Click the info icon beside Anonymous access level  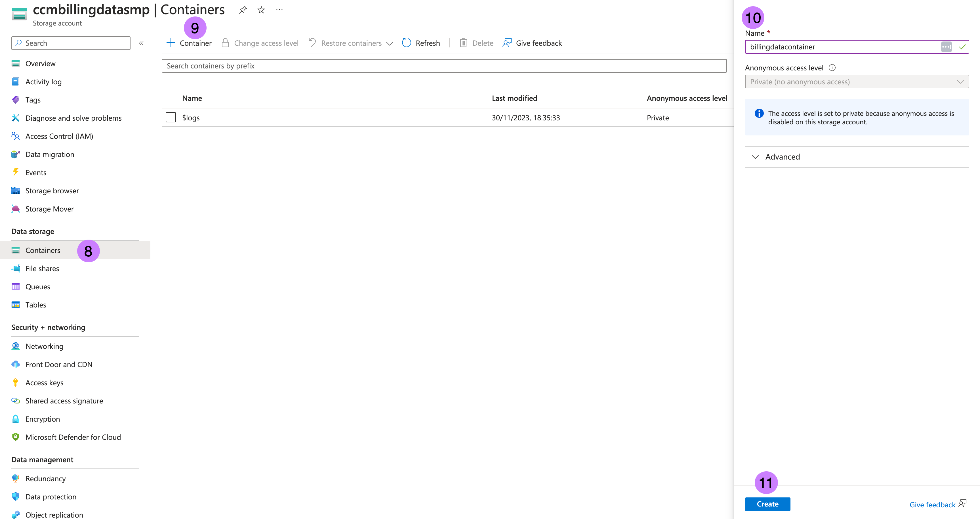click(x=832, y=68)
